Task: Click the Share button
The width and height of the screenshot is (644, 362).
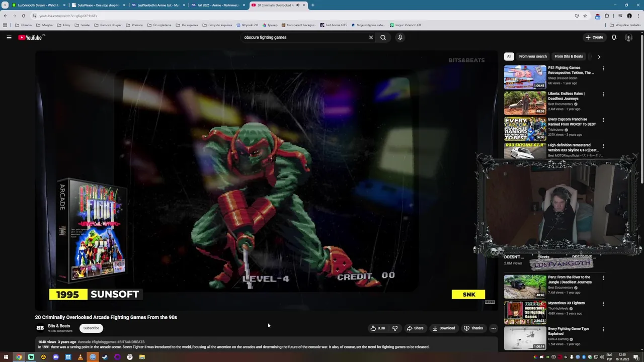Action: click(415, 328)
